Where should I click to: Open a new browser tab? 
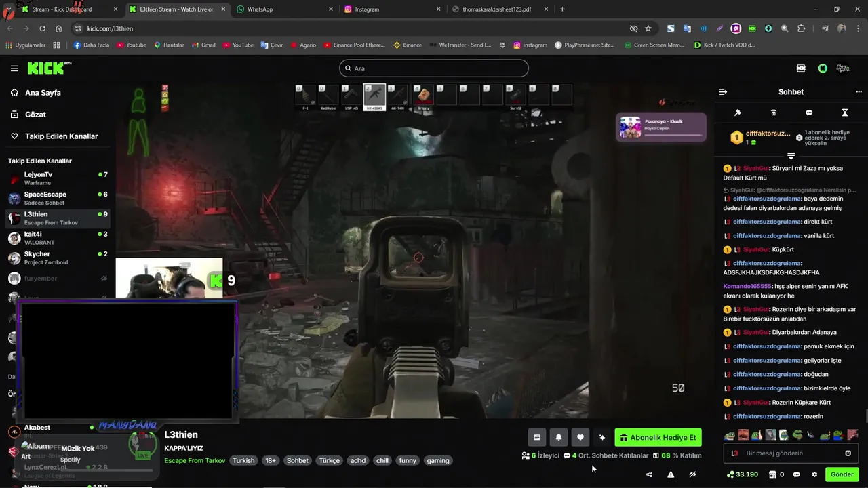(x=562, y=9)
